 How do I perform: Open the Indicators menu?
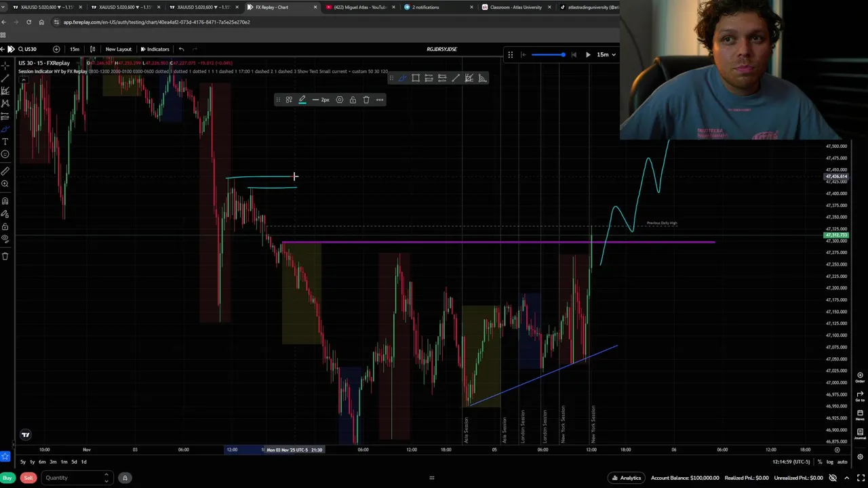[x=155, y=49]
